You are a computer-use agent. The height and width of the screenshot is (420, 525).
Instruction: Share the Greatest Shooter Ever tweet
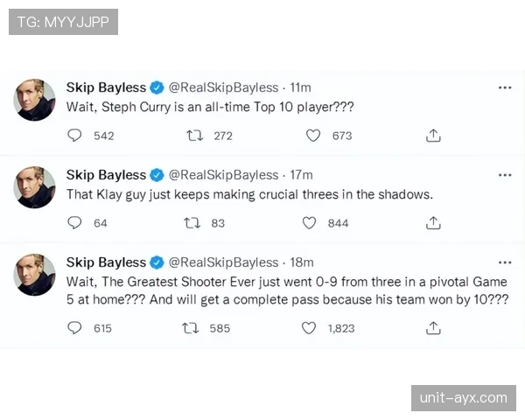click(x=432, y=328)
